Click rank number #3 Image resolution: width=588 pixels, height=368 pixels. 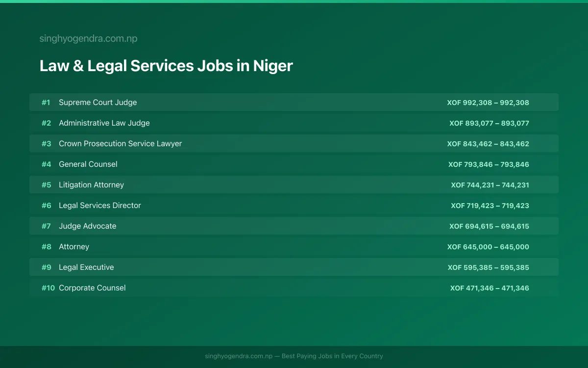point(46,144)
